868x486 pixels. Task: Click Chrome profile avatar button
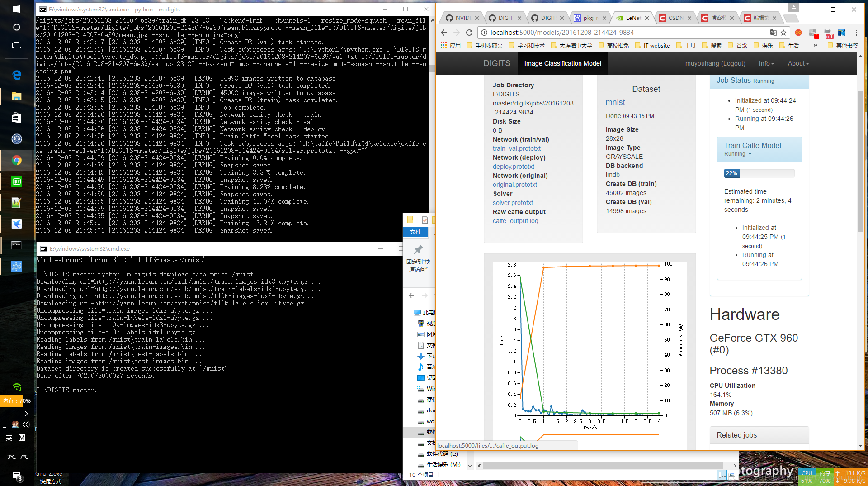click(x=793, y=8)
